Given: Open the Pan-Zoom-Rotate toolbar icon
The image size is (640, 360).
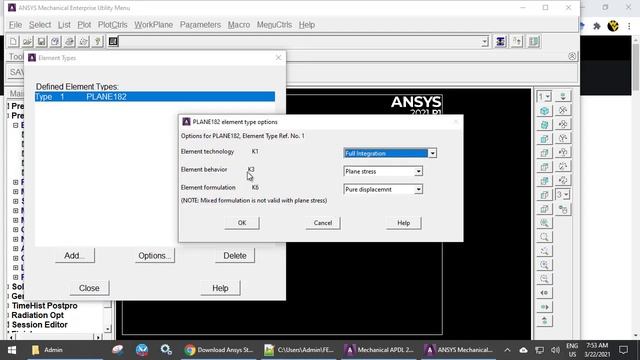Looking at the screenshot, I should 56,42.
